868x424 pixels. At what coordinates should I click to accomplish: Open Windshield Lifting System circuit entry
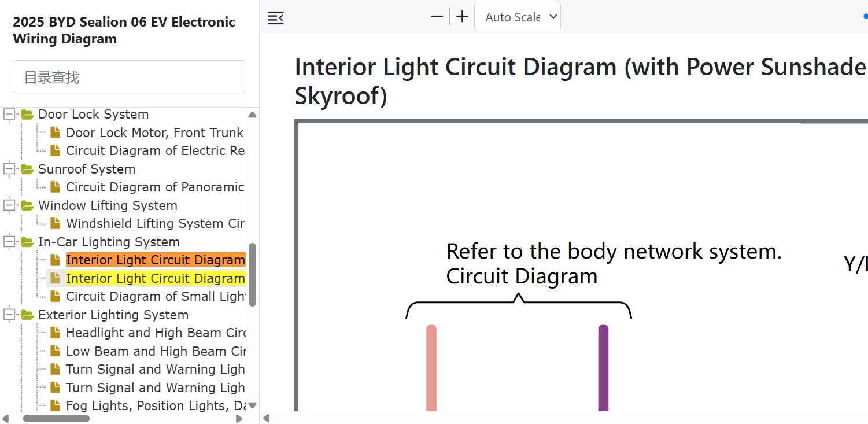click(x=155, y=224)
